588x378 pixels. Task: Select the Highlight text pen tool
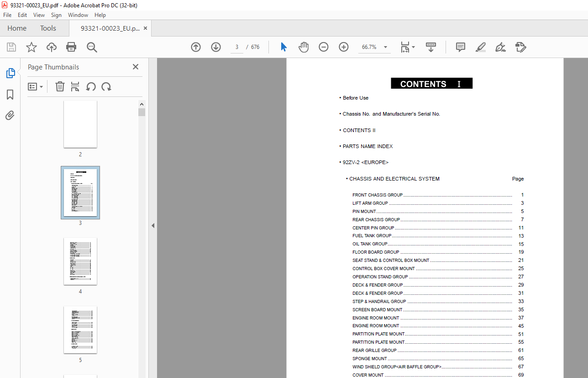click(480, 47)
